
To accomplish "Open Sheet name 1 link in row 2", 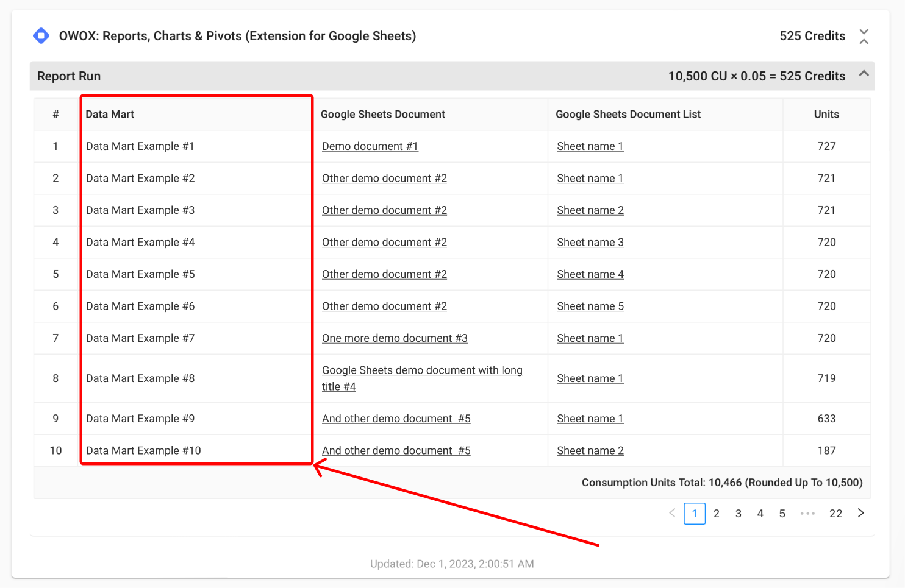I will [x=590, y=178].
